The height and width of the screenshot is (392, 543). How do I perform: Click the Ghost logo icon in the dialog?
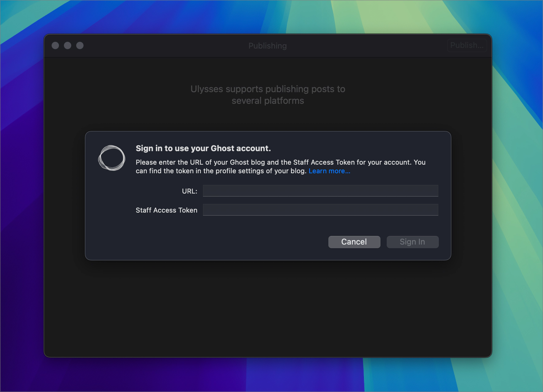(111, 158)
